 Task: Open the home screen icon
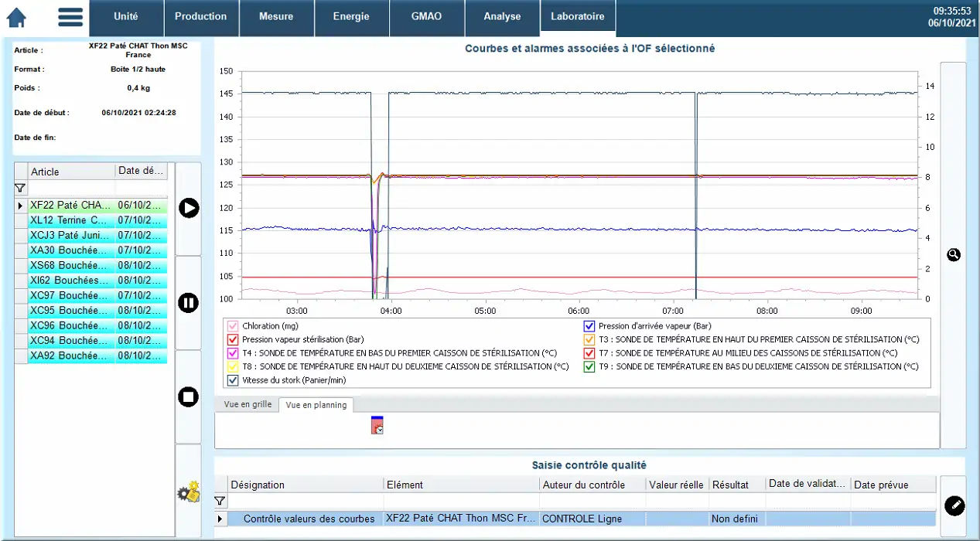[x=16, y=17]
